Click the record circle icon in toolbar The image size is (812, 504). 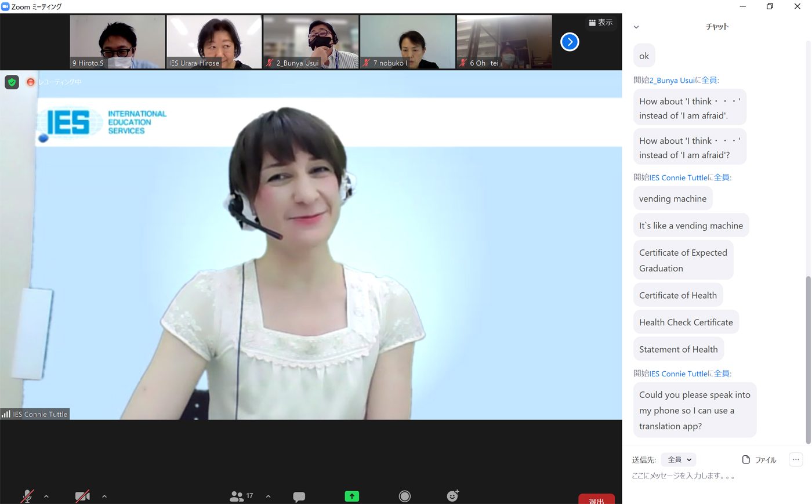[404, 496]
